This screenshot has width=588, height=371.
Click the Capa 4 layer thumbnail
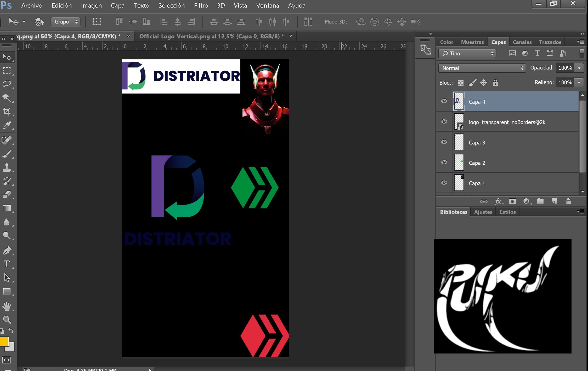coord(459,101)
